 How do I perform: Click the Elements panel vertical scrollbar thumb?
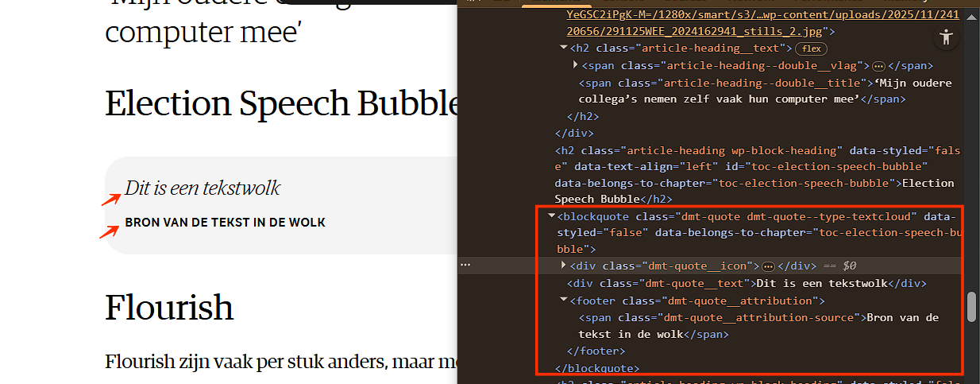click(x=971, y=308)
